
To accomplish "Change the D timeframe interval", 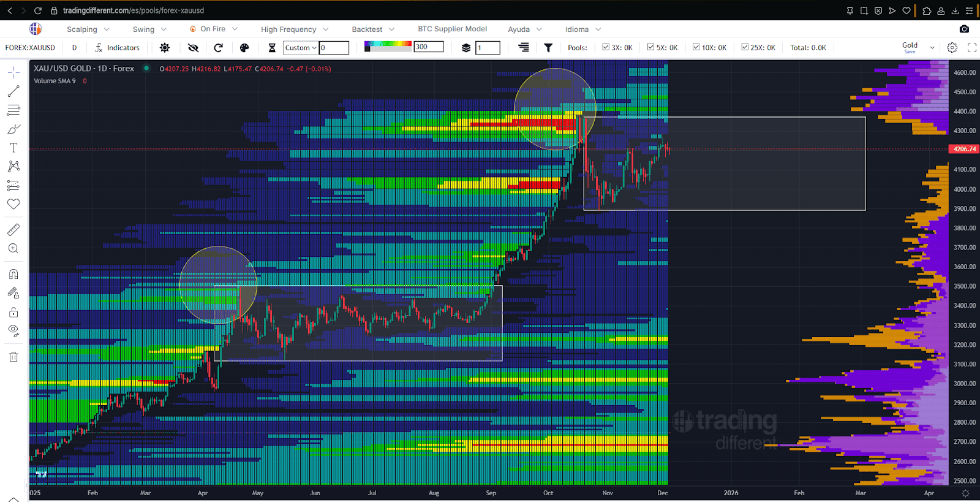I will pyautogui.click(x=75, y=48).
